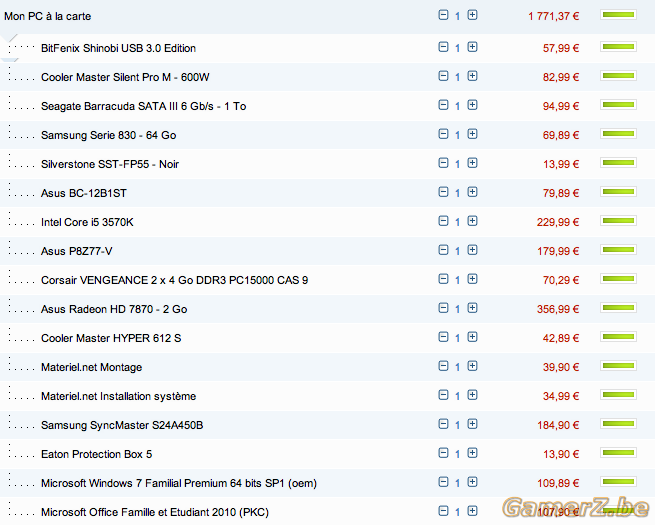This screenshot has height=525, width=655.
Task: Click minus for Intel Core i5 3570K
Action: 443,221
